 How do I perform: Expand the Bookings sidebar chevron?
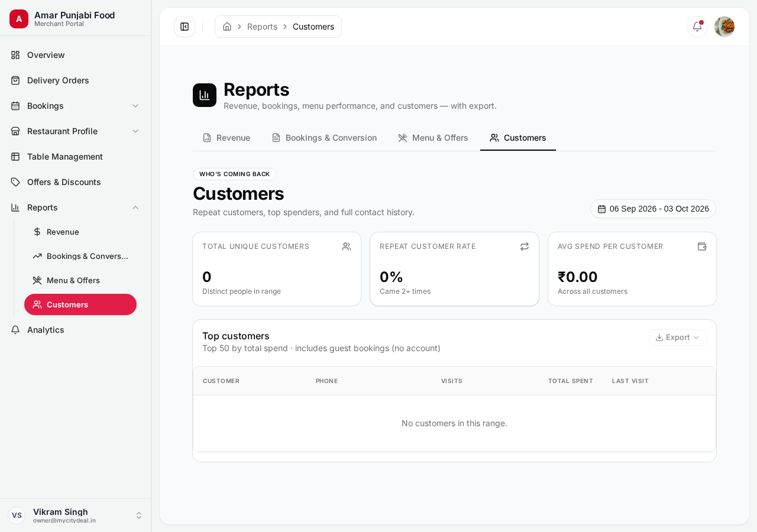[135, 106]
